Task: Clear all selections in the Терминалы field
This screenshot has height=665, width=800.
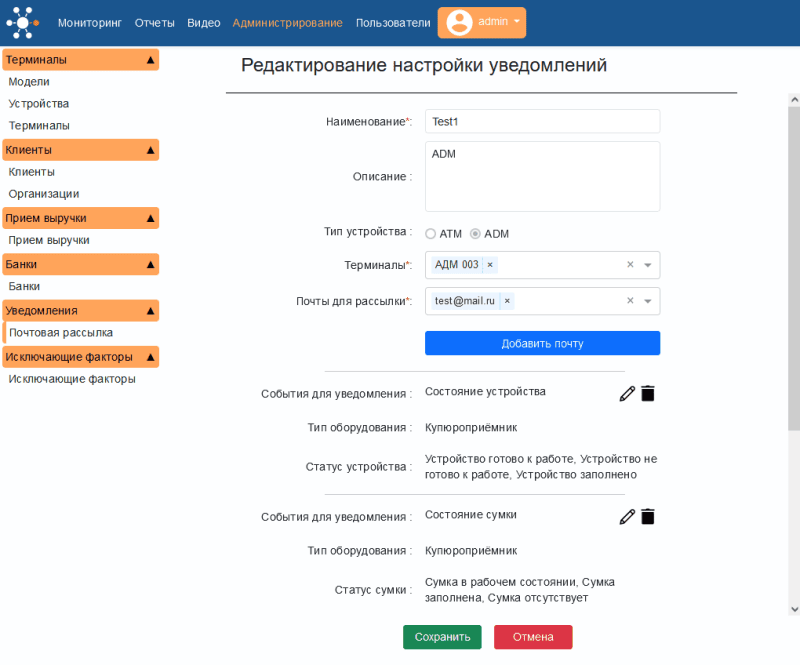Action: (630, 265)
